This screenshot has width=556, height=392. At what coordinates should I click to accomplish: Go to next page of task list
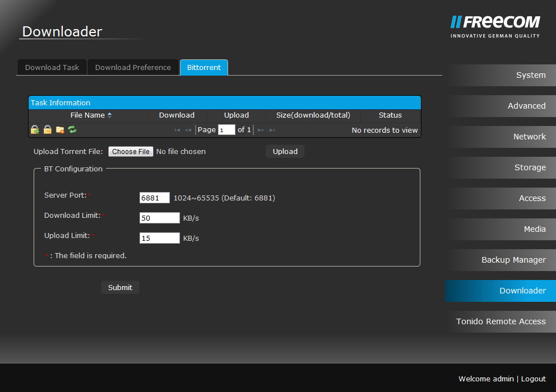[x=261, y=130]
